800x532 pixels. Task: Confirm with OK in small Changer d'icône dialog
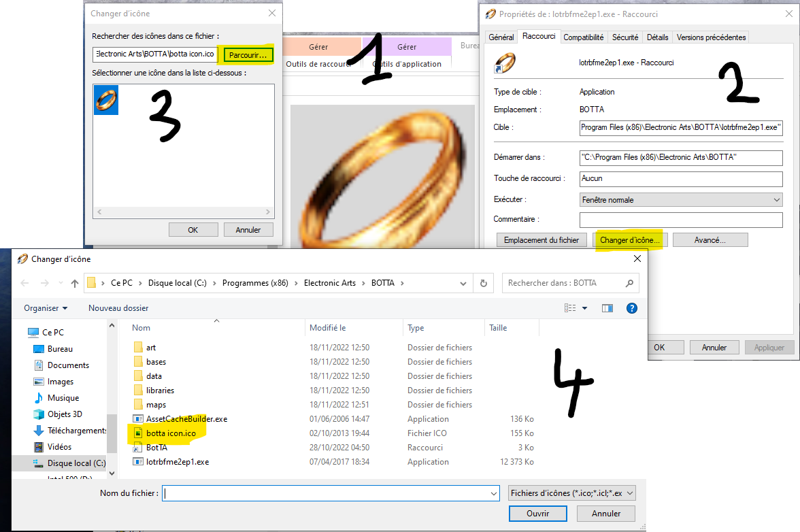coord(193,229)
